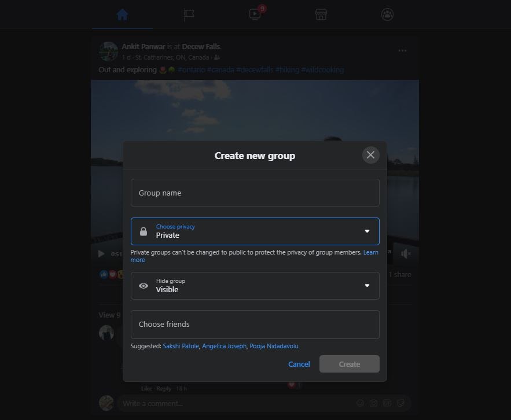Close the Create new group dialog

point(370,155)
